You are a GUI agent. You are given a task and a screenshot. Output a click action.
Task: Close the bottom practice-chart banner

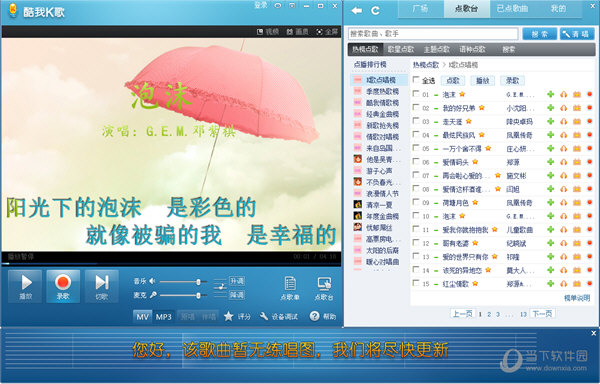click(x=593, y=333)
